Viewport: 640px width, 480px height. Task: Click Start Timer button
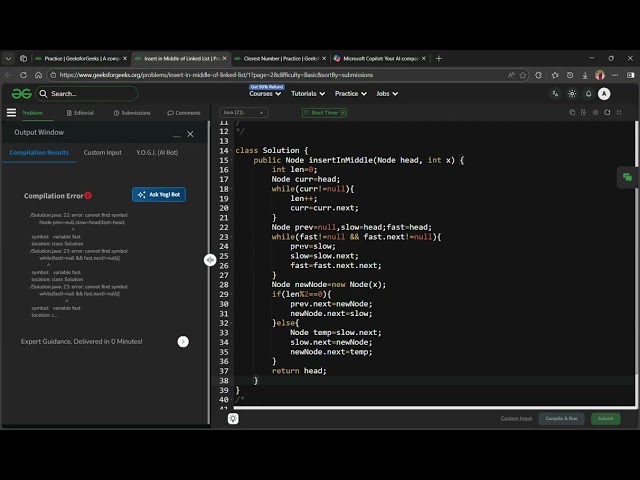coord(324,113)
